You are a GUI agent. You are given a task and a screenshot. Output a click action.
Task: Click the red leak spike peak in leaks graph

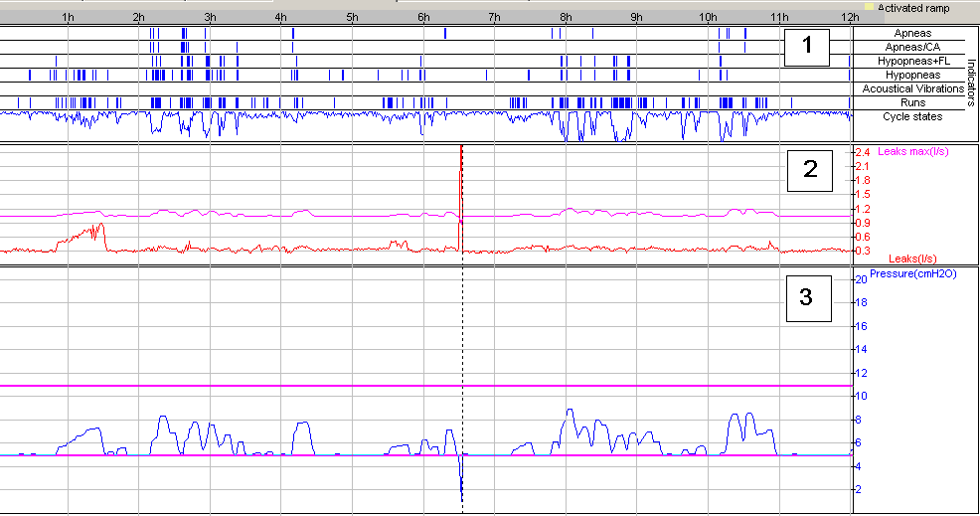461,149
